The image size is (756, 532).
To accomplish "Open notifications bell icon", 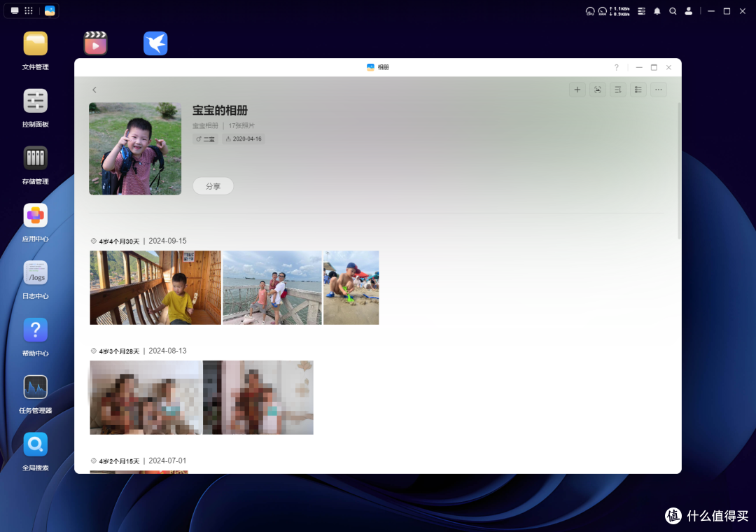I will click(x=657, y=11).
